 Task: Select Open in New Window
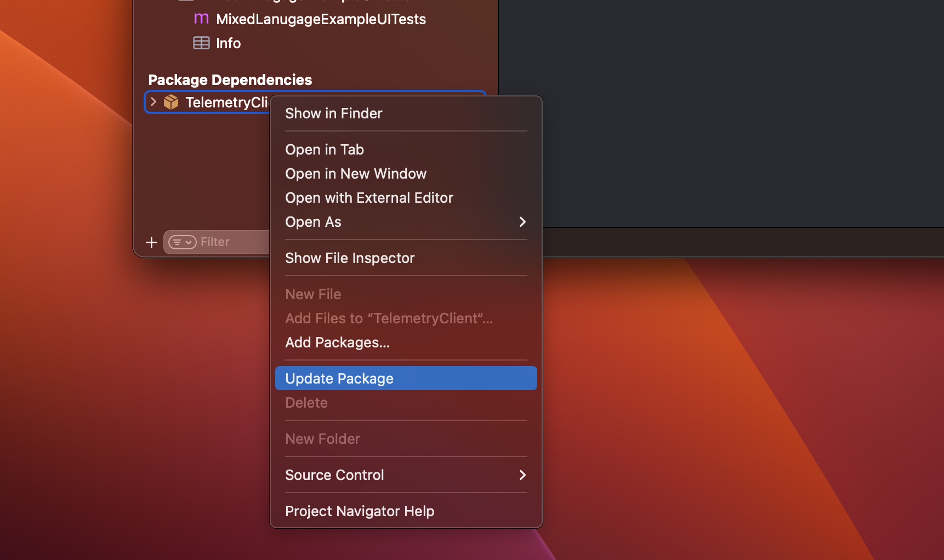pos(356,173)
